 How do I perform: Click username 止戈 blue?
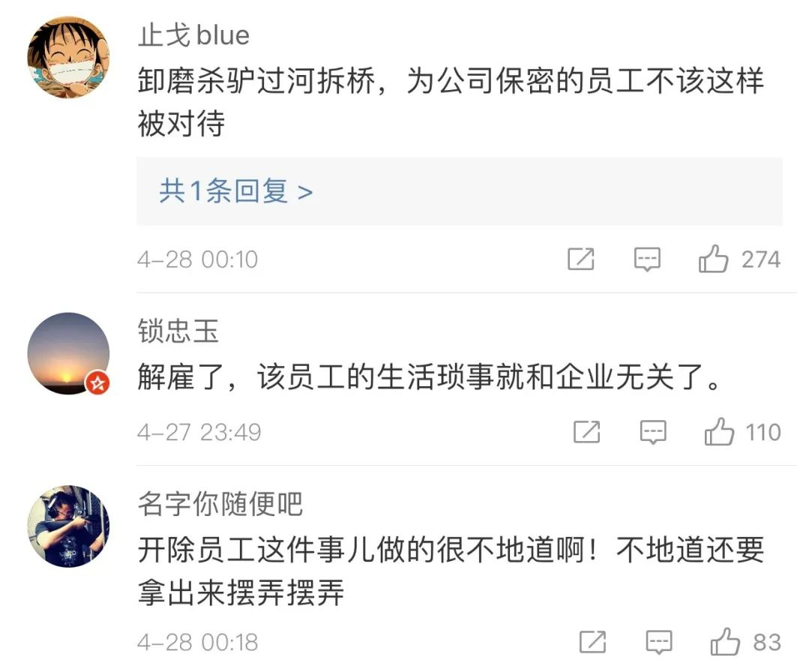tap(193, 35)
